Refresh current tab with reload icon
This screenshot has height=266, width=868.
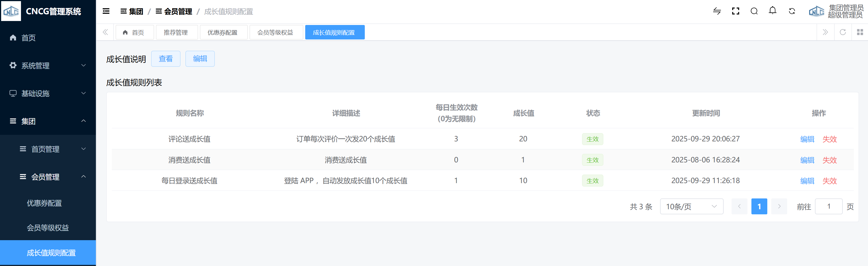842,32
